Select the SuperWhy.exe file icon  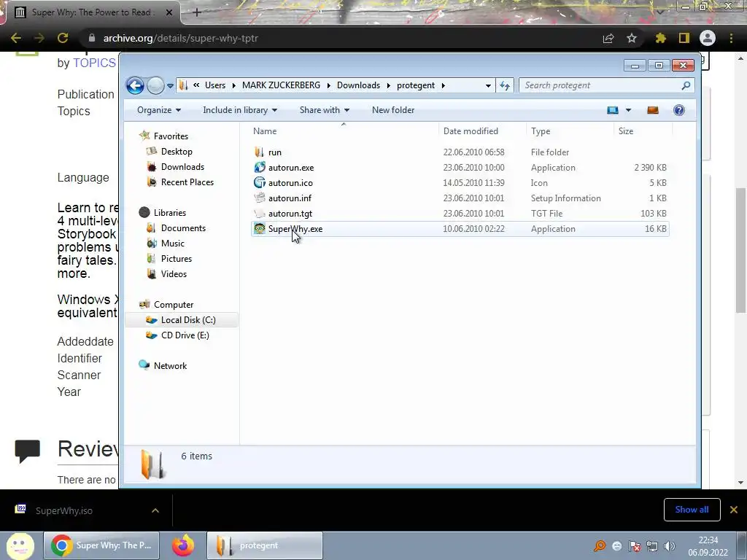[x=259, y=228]
